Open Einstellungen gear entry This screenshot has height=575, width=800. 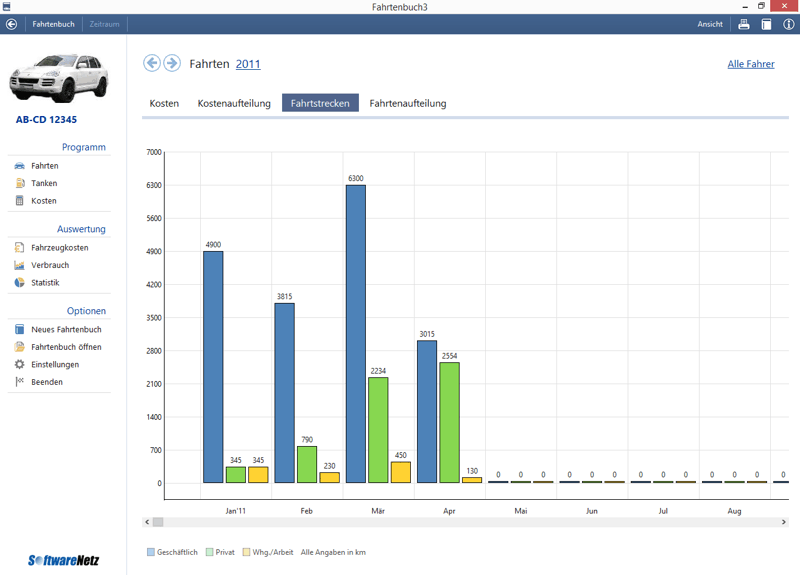pos(55,365)
